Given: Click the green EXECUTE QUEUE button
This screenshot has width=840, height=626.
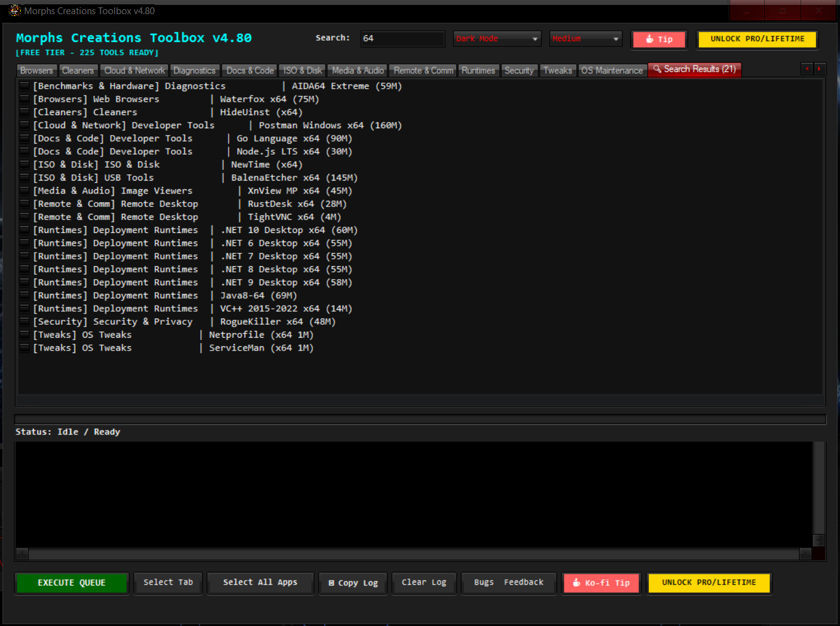Looking at the screenshot, I should point(71,583).
